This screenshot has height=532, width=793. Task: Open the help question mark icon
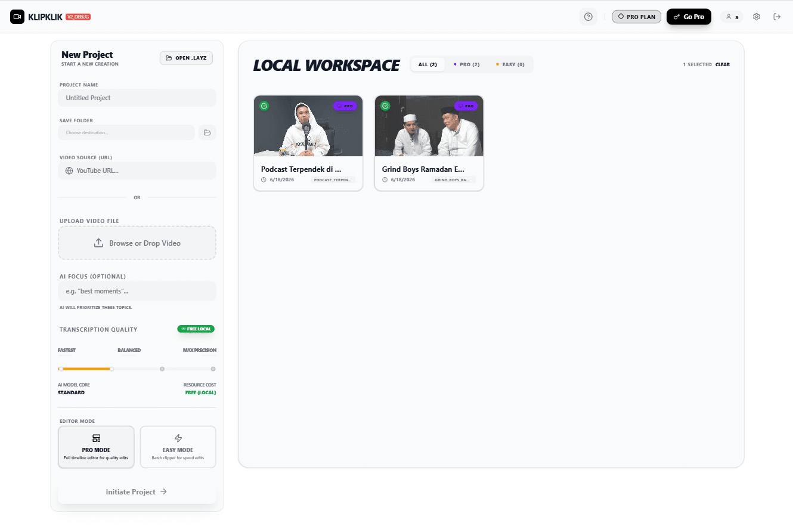click(x=588, y=17)
